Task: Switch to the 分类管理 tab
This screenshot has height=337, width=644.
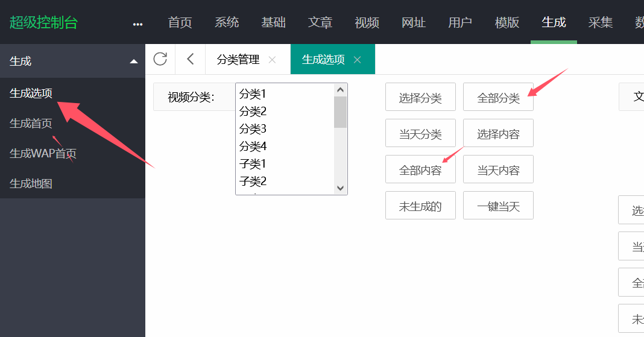Action: point(238,60)
